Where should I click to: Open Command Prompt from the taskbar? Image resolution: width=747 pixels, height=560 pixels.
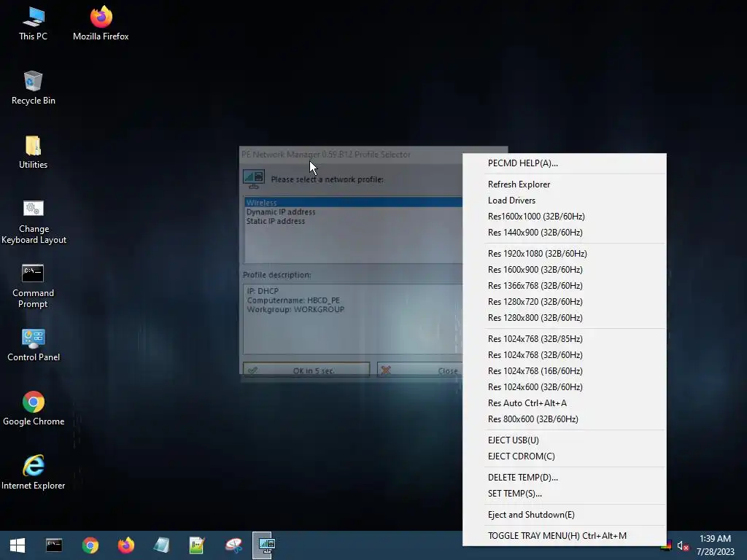pos(54,545)
